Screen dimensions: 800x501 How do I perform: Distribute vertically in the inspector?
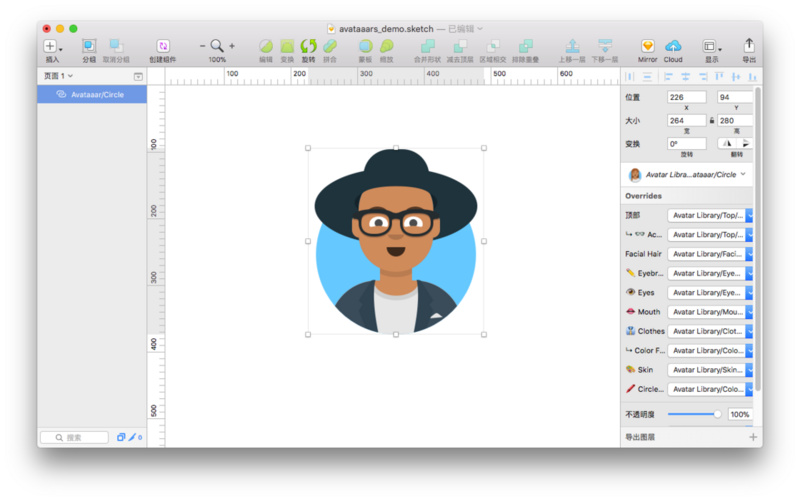click(x=647, y=77)
